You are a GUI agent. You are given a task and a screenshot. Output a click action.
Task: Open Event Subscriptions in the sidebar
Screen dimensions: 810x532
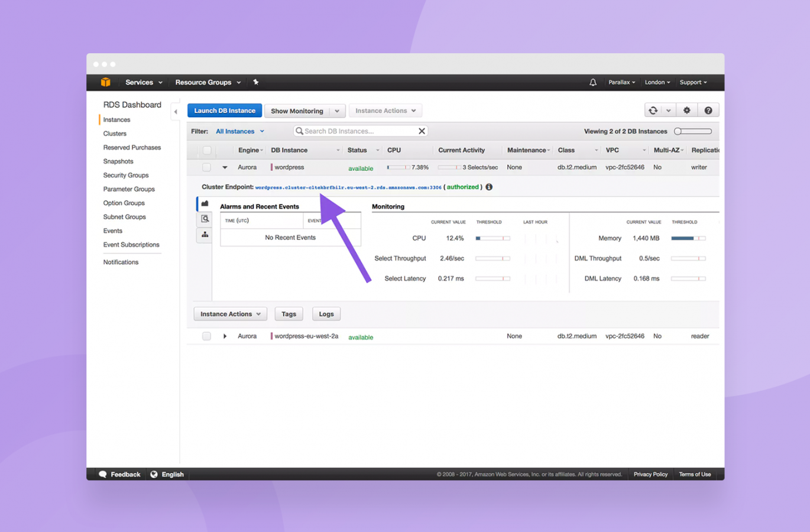[x=131, y=245]
